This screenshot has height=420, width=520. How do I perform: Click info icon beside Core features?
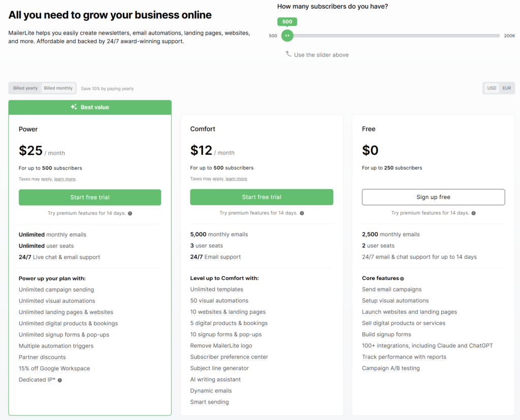point(402,279)
